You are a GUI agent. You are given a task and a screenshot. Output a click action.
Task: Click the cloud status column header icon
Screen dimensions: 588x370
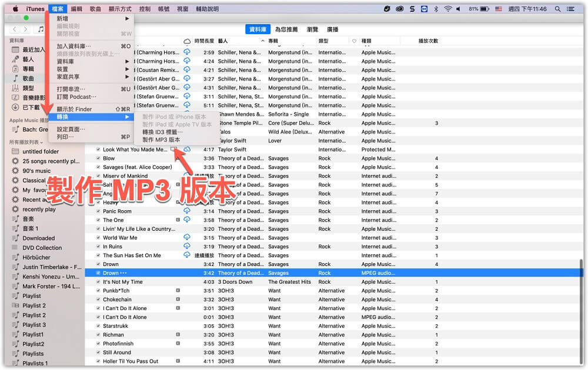coord(187,41)
